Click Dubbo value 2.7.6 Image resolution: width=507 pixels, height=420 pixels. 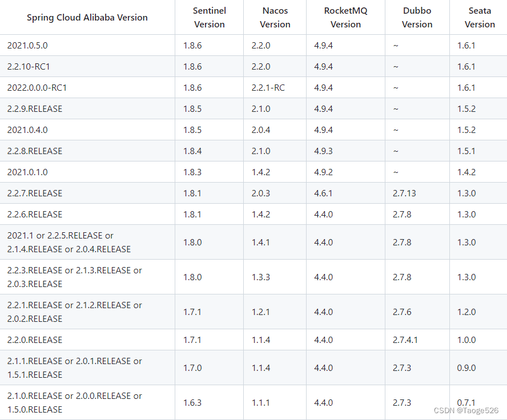(402, 312)
